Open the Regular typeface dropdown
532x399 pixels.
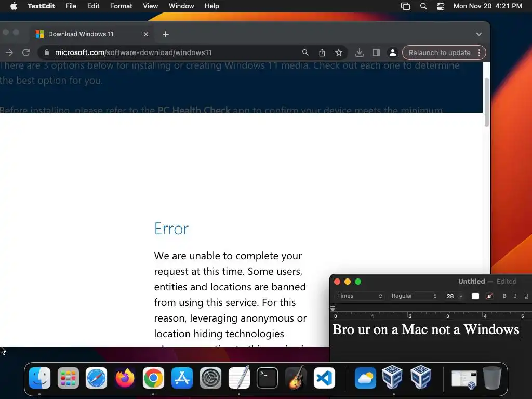414,296
